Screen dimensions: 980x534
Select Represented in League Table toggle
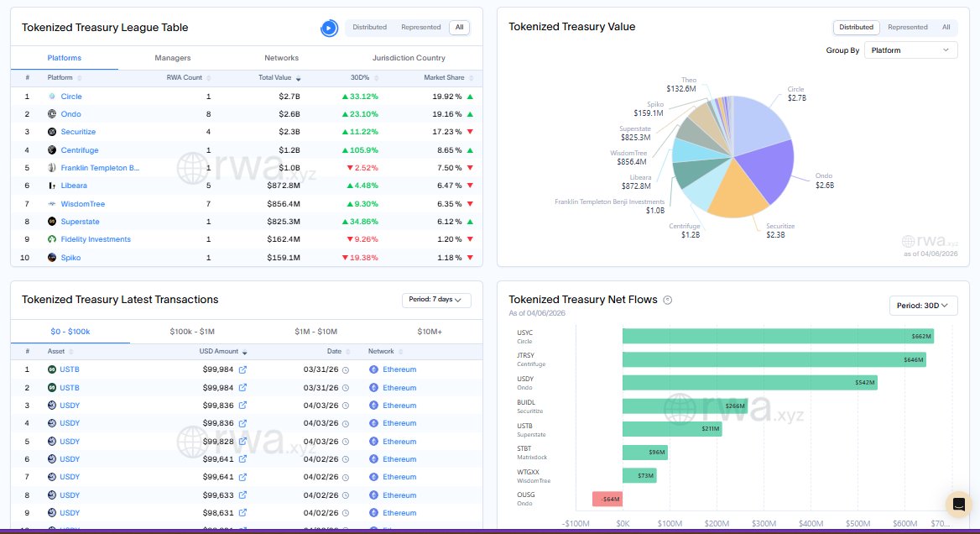[x=420, y=28]
